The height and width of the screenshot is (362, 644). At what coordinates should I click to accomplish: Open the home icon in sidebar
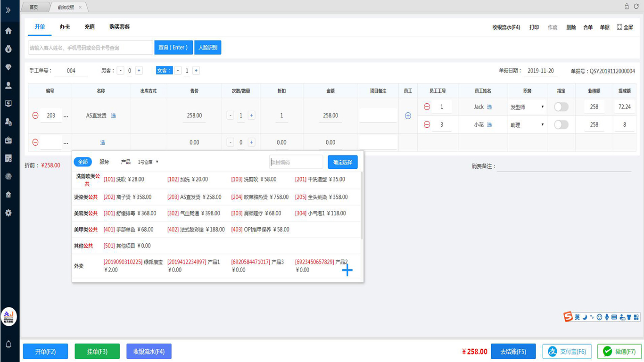click(8, 31)
